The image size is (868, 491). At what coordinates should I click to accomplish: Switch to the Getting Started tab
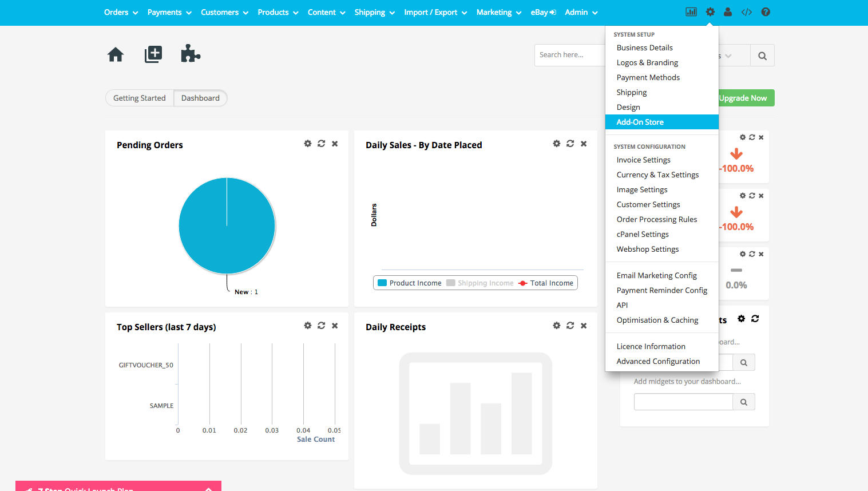140,98
